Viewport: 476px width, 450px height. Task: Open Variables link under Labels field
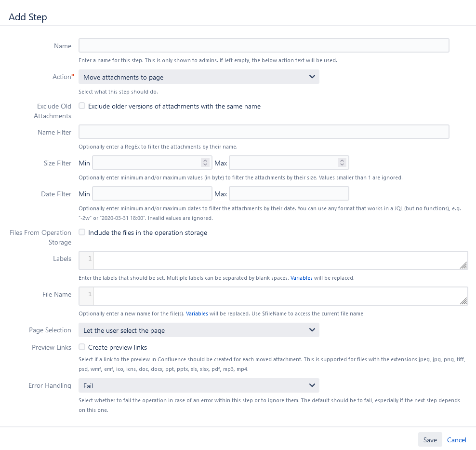pyautogui.click(x=301, y=278)
